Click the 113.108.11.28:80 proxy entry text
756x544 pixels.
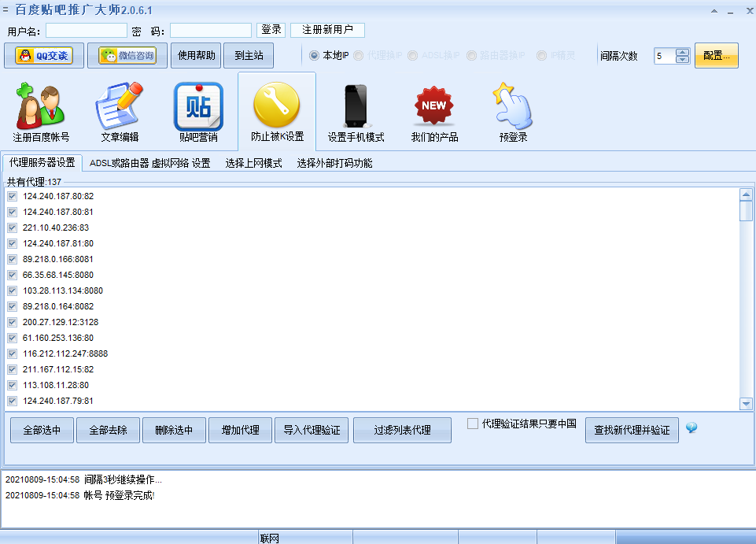(55, 385)
